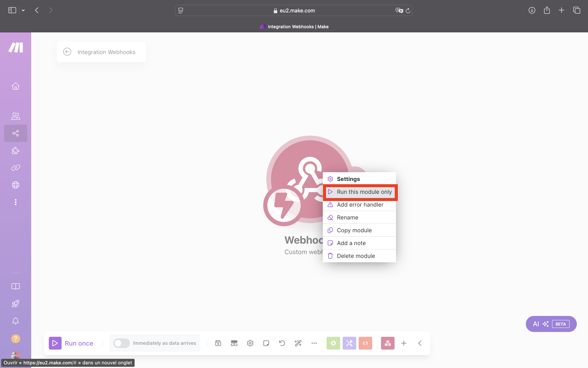Click the teams icon in sidebar
The height and width of the screenshot is (368, 588).
click(x=16, y=116)
